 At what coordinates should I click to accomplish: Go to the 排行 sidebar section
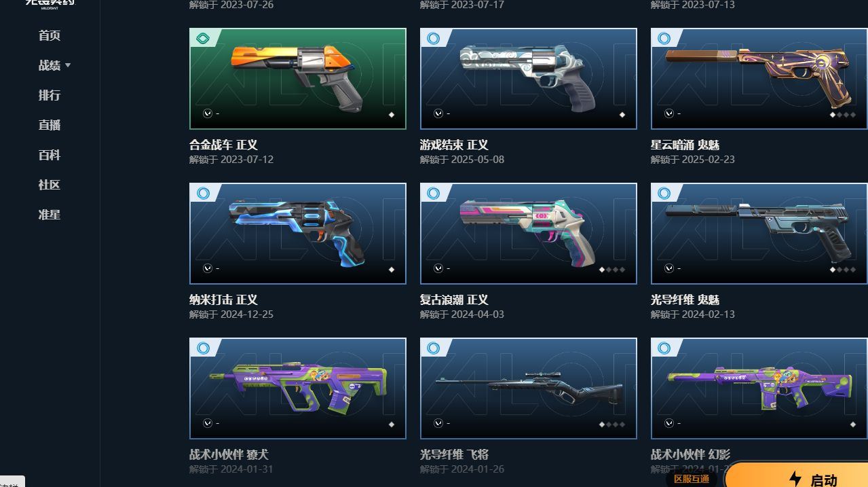tap(50, 95)
